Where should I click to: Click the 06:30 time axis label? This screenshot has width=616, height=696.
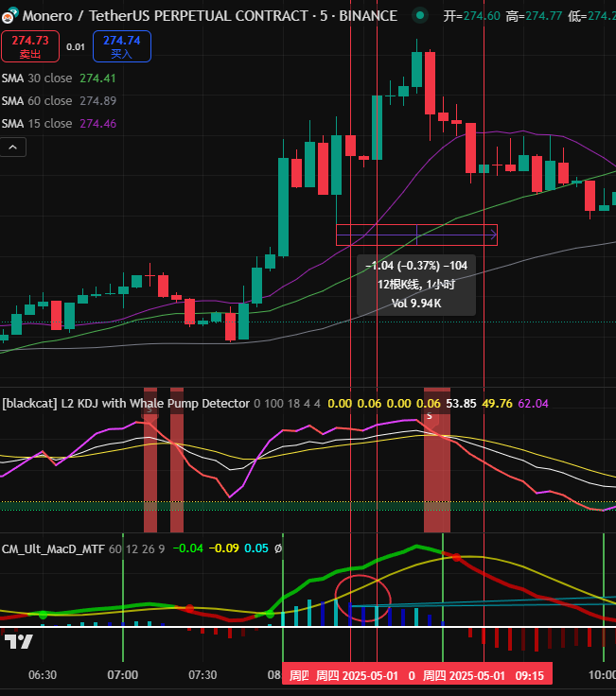(x=43, y=675)
